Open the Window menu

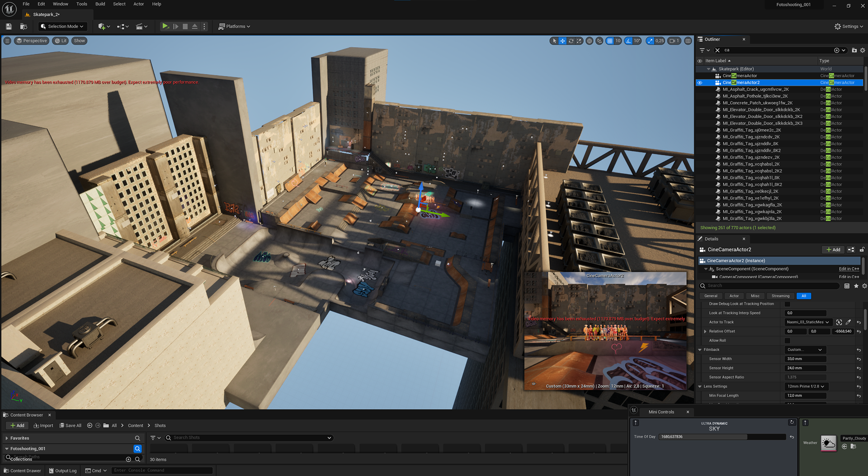(x=61, y=4)
